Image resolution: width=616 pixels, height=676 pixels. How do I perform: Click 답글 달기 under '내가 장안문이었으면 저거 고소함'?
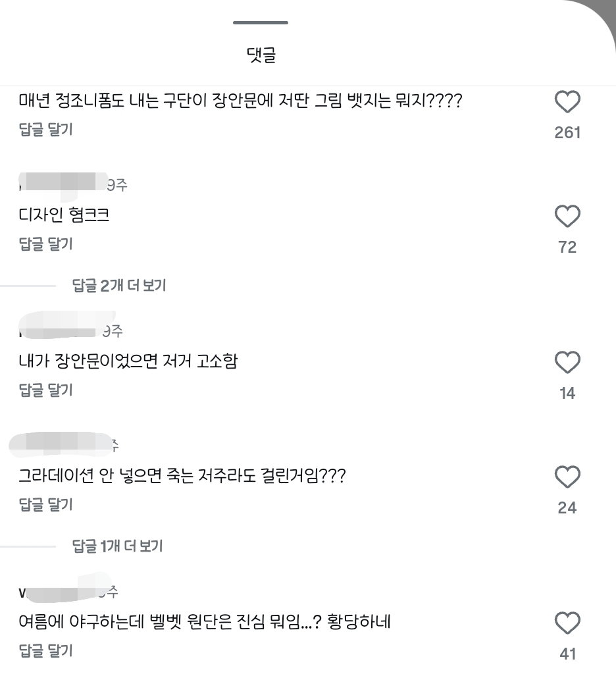(45, 390)
